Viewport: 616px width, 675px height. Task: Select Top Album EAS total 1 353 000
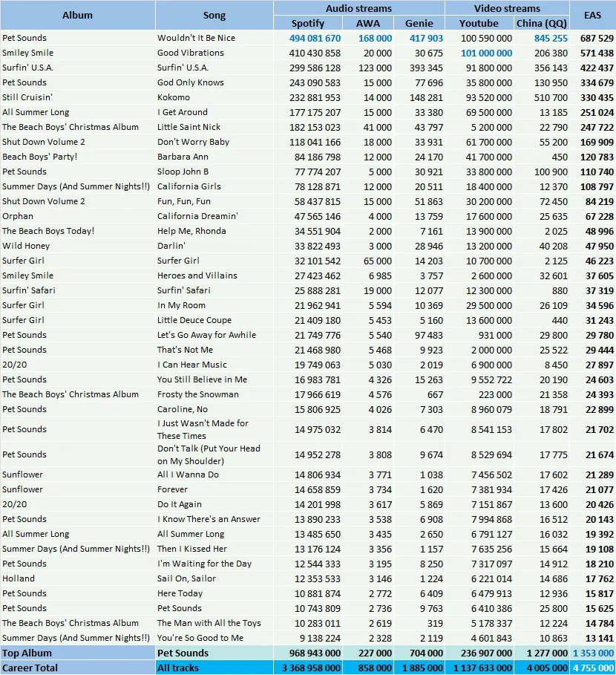pos(593,653)
